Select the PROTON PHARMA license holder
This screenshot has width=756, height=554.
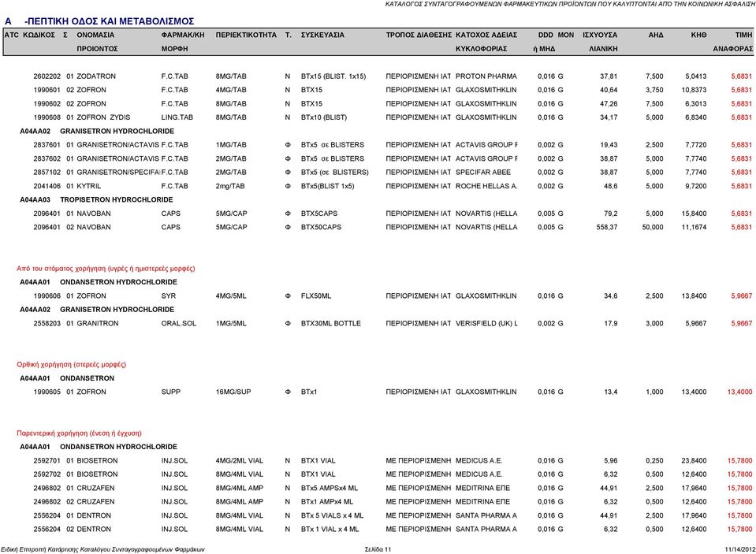[486, 76]
